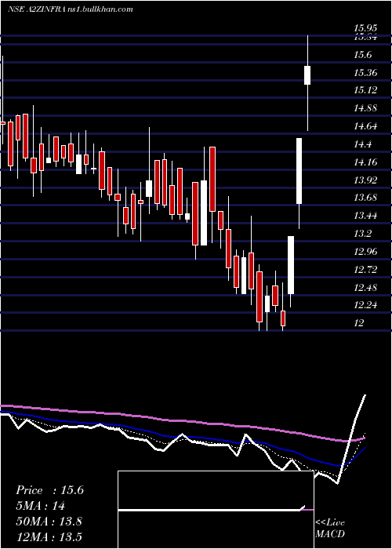Click the 13.44 price axis label

(365, 216)
